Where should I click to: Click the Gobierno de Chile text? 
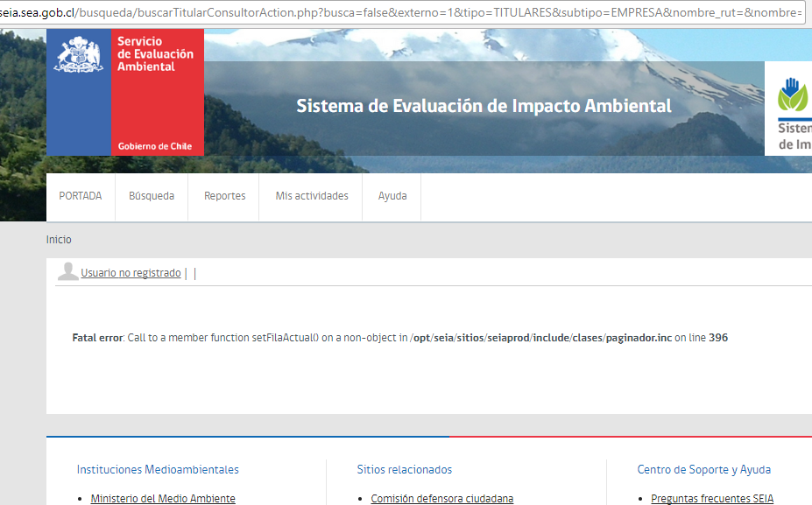pos(155,146)
